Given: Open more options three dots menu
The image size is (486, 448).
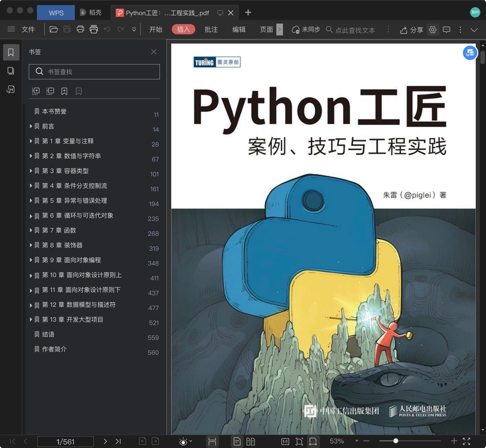Looking at the screenshot, I should [460, 30].
